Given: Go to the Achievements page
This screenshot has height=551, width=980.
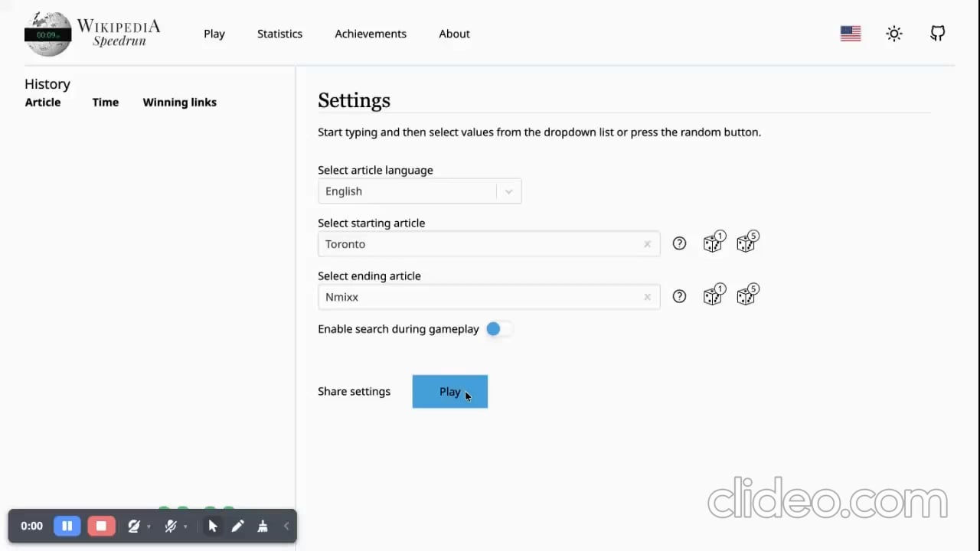Looking at the screenshot, I should 371,34.
